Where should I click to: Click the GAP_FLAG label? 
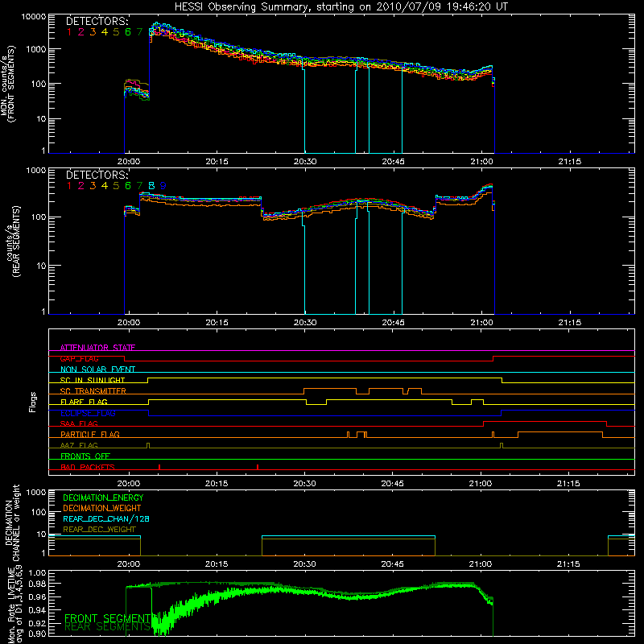coord(79,358)
